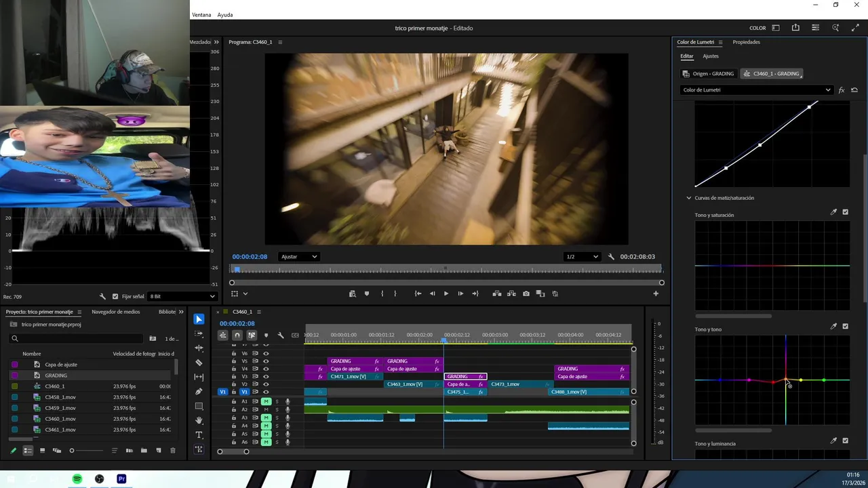This screenshot has height=488, width=868.
Task: Select the Razor tool
Action: [x=199, y=363]
